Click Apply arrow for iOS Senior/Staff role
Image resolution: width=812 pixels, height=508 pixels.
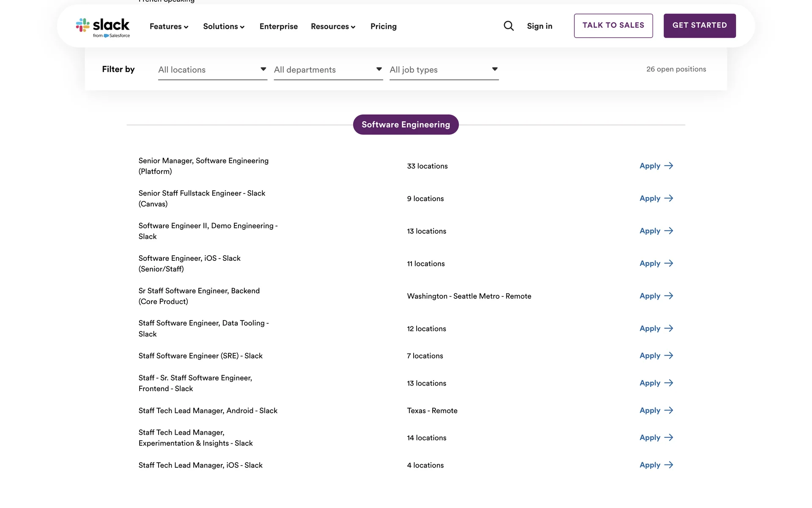tap(669, 264)
